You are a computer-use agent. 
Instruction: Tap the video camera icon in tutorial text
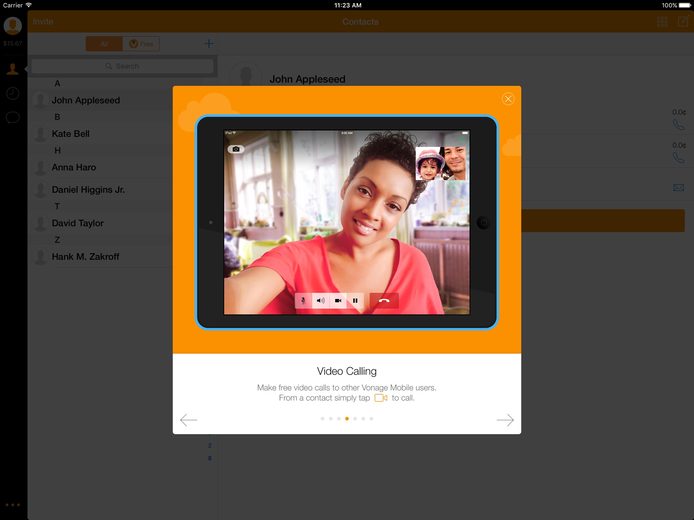381,398
